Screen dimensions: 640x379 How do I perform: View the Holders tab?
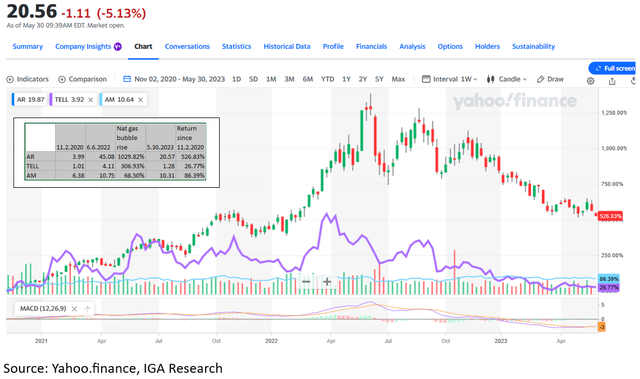tap(487, 47)
